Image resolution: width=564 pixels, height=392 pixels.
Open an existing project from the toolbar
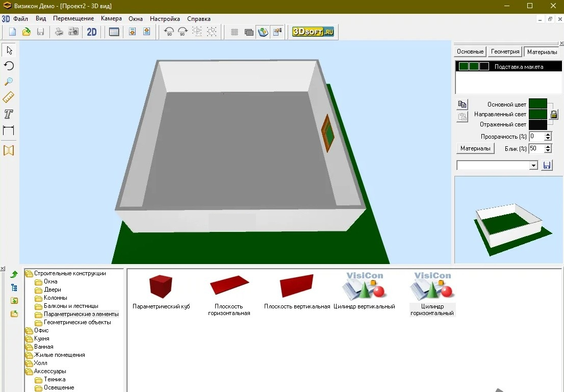[x=26, y=32]
